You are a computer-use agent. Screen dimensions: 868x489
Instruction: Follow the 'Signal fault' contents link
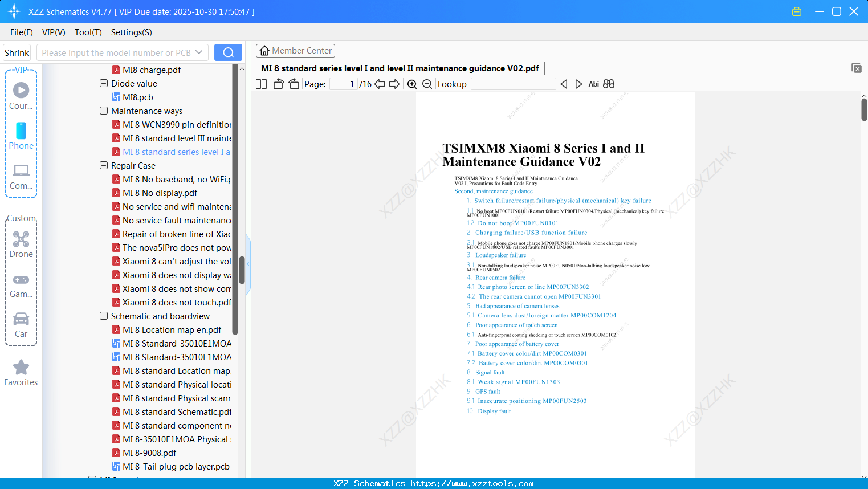[490, 372]
